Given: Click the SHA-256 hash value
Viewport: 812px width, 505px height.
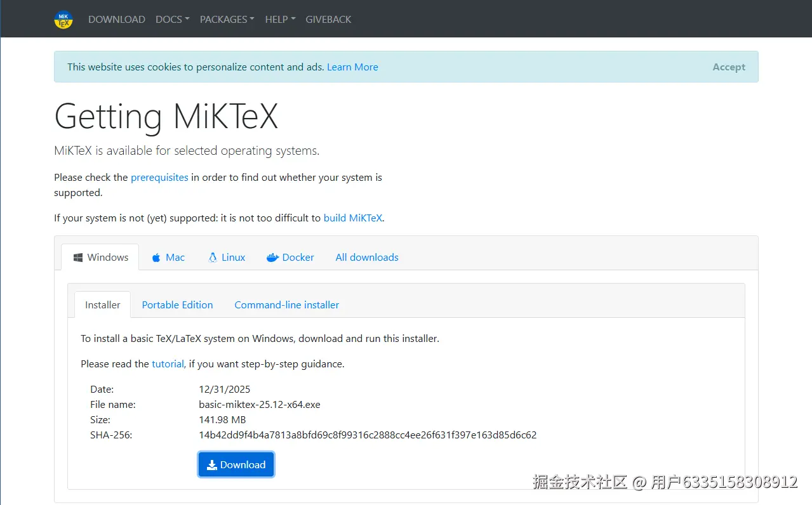Looking at the screenshot, I should point(368,435).
